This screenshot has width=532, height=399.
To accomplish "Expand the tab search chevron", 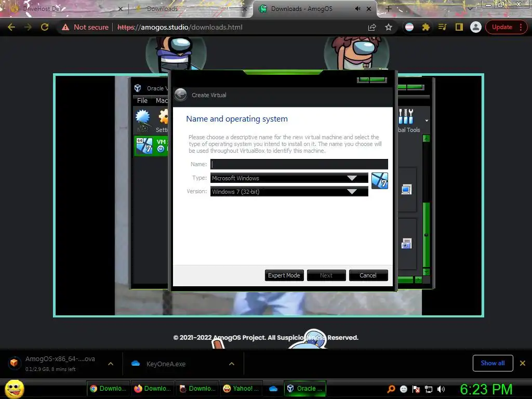I will [470, 9].
